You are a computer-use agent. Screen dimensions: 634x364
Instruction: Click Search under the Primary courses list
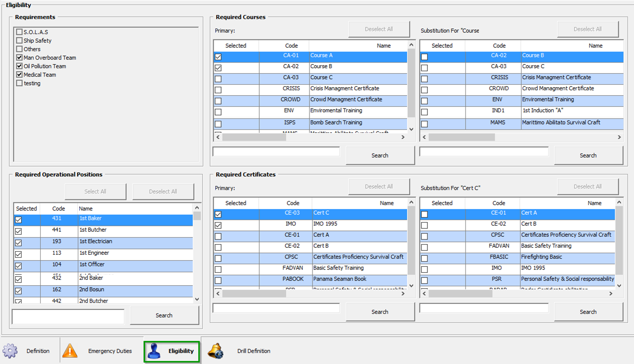tap(380, 155)
